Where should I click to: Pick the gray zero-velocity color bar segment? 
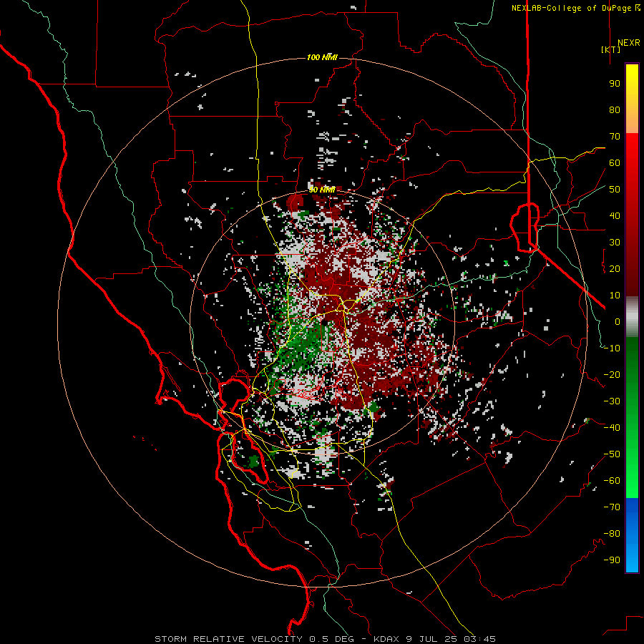pos(632,317)
